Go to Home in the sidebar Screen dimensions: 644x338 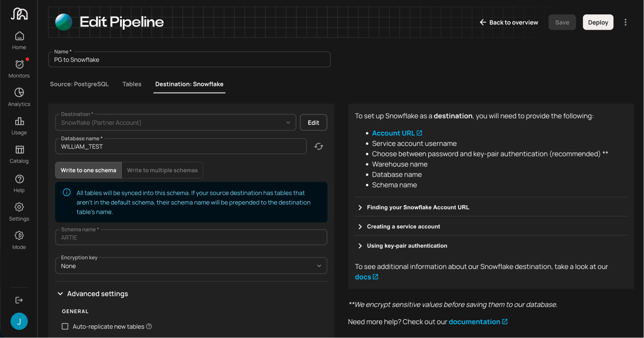(19, 41)
